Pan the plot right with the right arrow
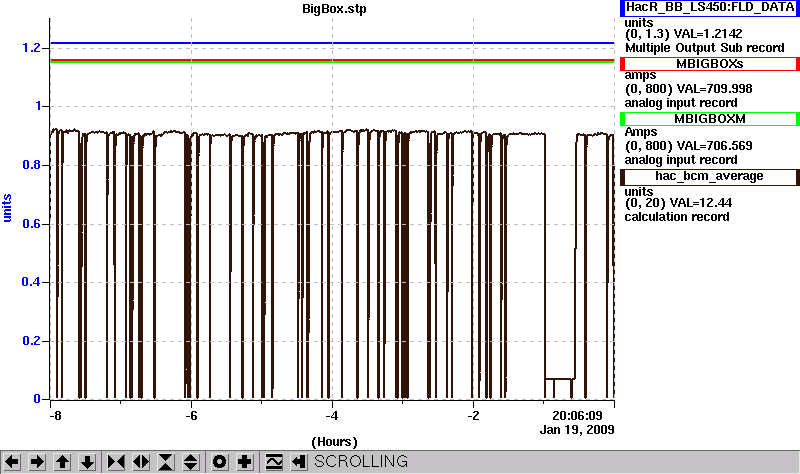Image resolution: width=800 pixels, height=474 pixels. pos(37,462)
